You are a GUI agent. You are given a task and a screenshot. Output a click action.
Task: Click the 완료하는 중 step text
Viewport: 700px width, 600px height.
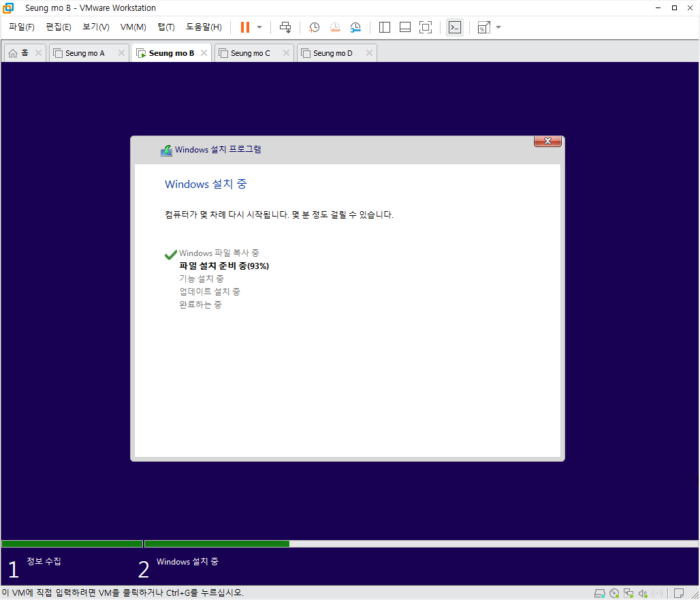pos(200,305)
